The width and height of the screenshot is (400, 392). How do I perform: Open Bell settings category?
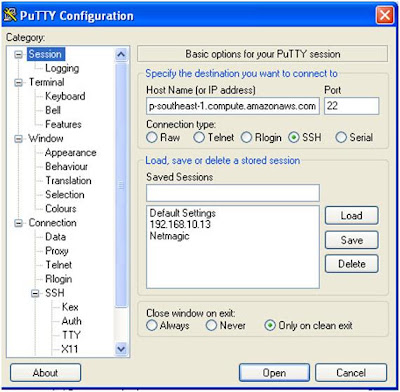(x=53, y=110)
